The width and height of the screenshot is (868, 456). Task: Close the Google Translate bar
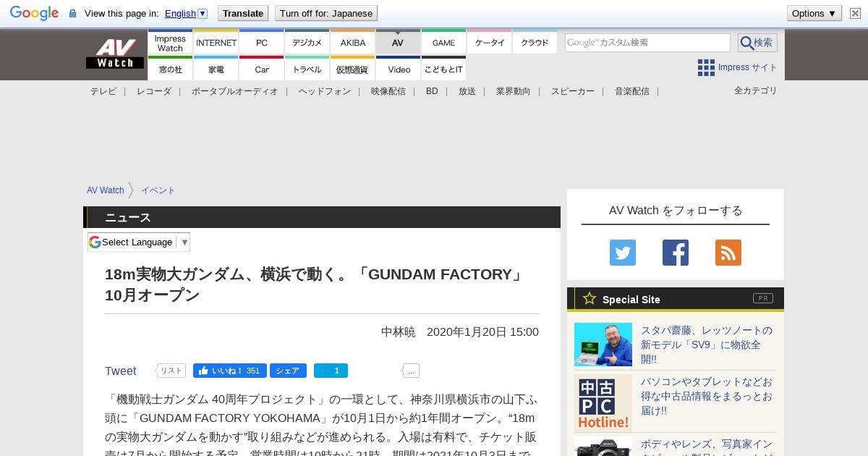(x=855, y=13)
